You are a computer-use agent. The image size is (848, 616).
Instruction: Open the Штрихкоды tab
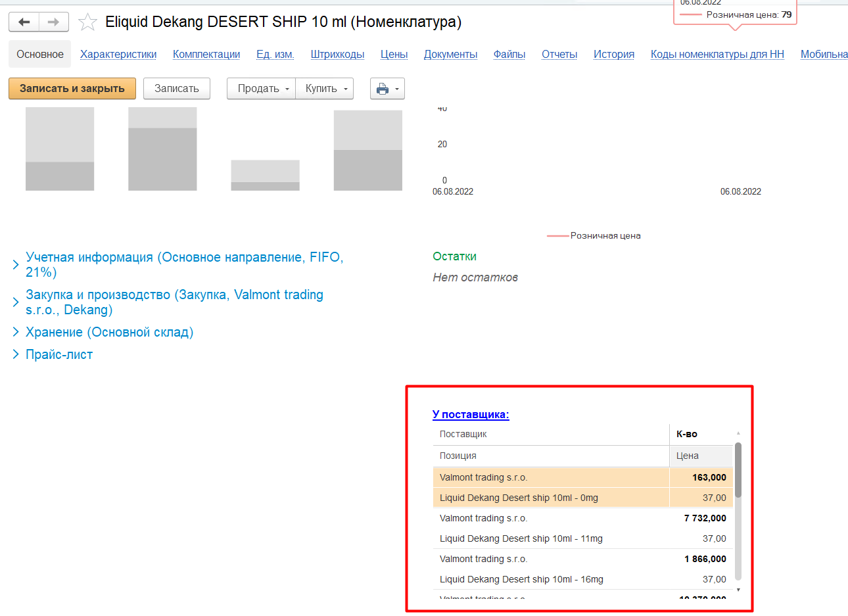(x=337, y=55)
